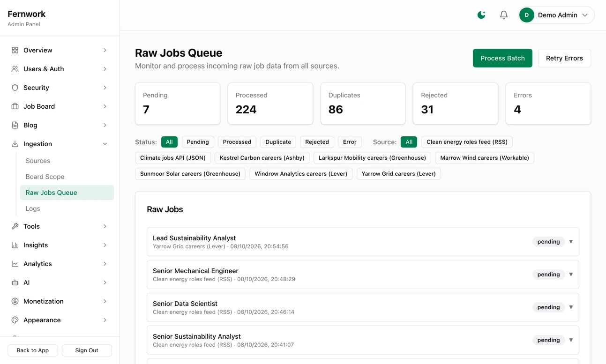Click the Processed 224 card
Image resolution: width=606 pixels, height=364 pixels.
(270, 104)
